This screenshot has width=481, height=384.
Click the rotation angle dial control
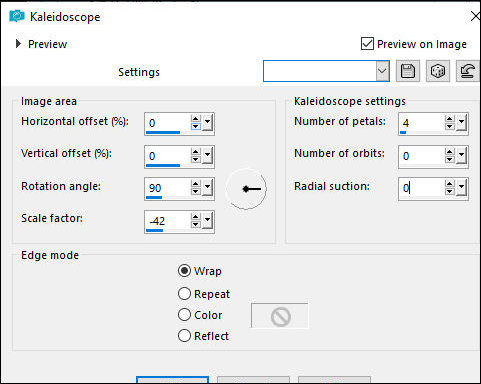[x=246, y=189]
